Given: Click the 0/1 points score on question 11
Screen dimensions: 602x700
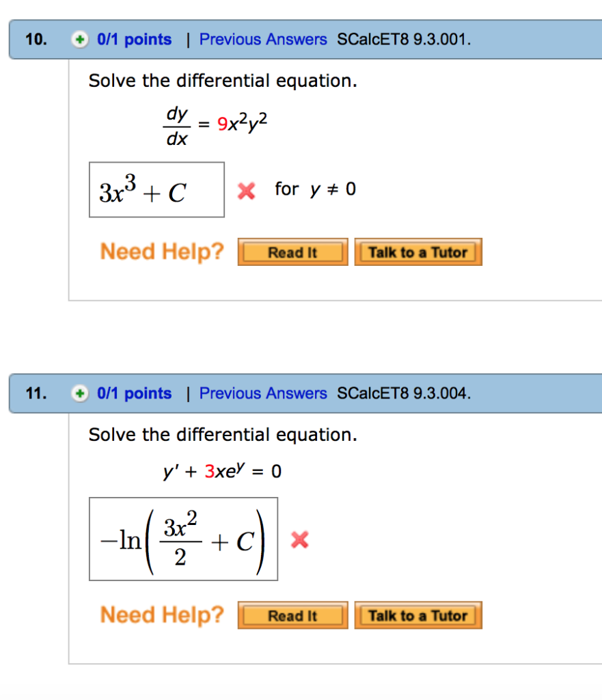Looking at the screenshot, I should tap(135, 394).
